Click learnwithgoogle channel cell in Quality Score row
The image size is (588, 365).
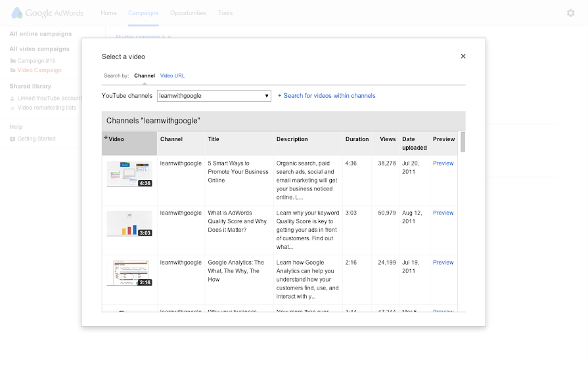181,213
